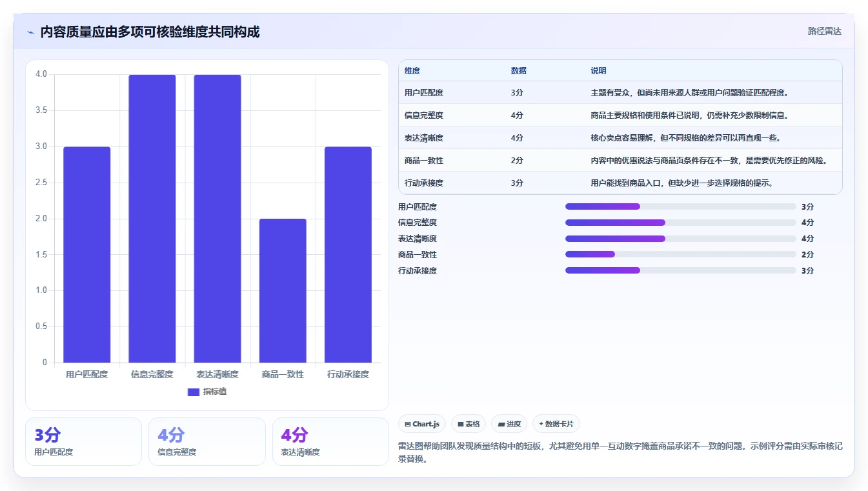Click the 信息完整度 progress bar
Screen dimensions: 868x491
coord(681,223)
